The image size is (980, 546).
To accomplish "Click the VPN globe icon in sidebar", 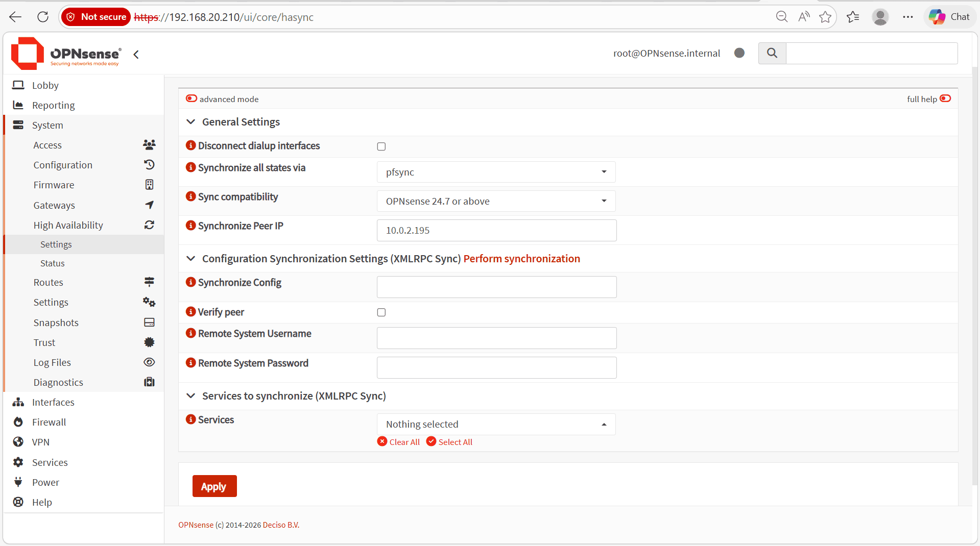I will coord(18,442).
